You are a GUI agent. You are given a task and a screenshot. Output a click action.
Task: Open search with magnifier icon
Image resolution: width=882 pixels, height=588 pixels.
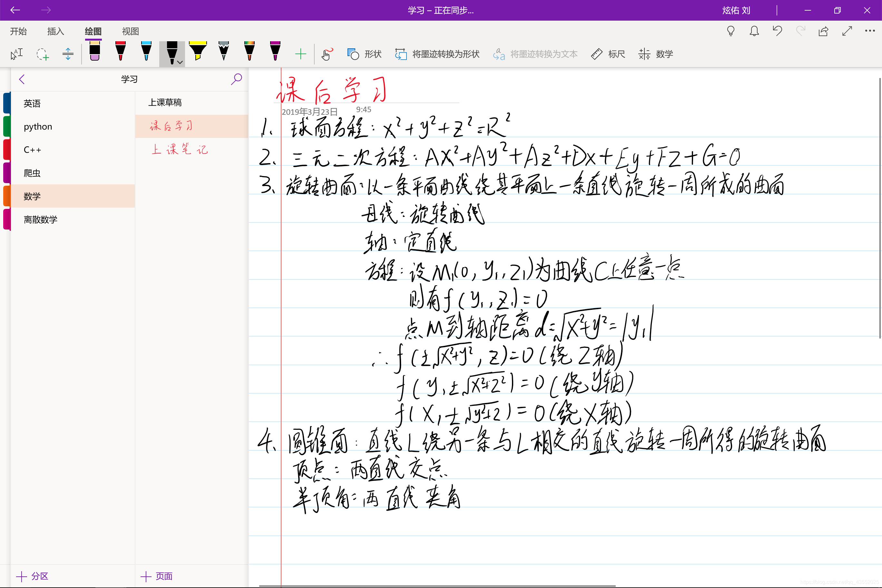(236, 79)
